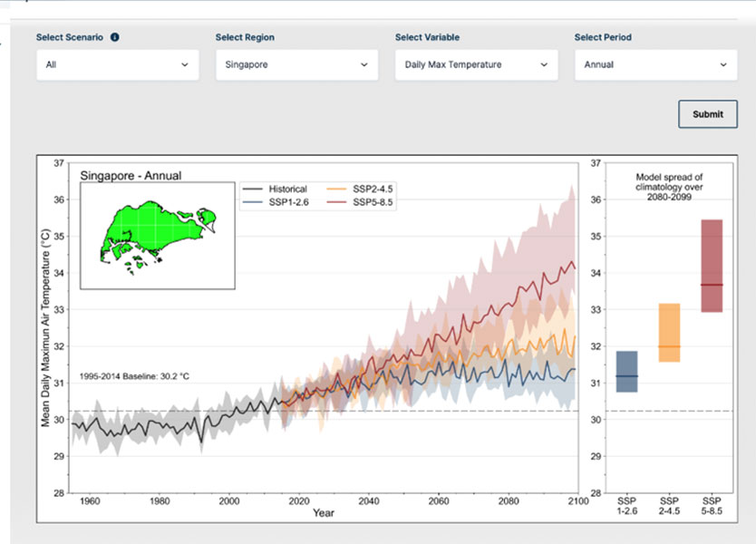Click the Year x-axis label
This screenshot has height=544, width=756.
tap(324, 513)
